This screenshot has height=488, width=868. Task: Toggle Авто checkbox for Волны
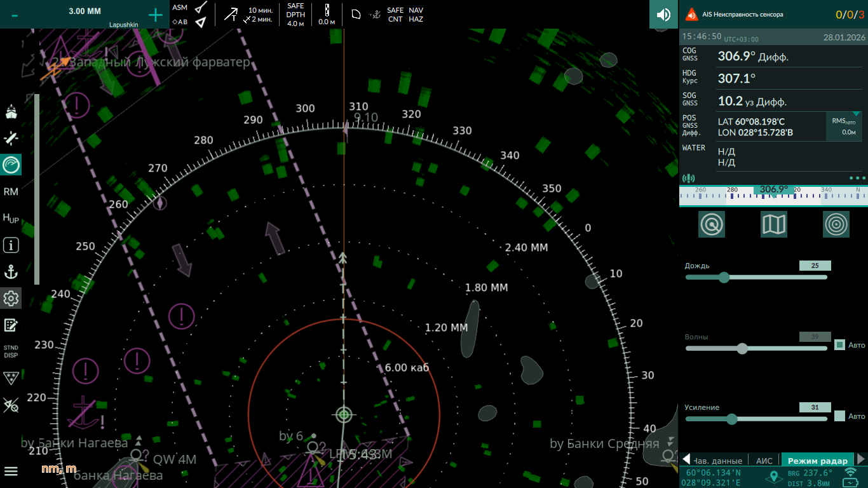click(x=839, y=345)
